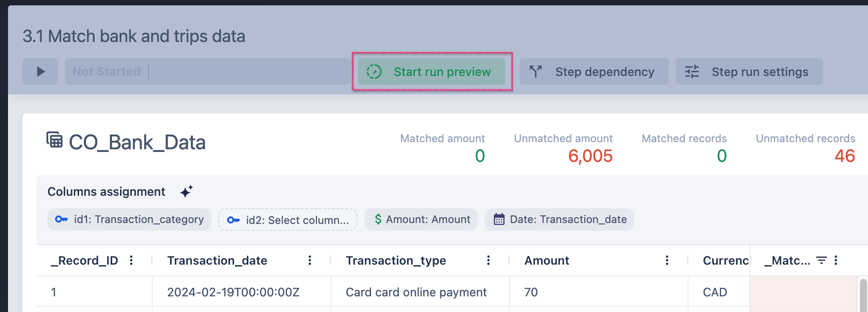Open Transaction_type column options menu

pyautogui.click(x=488, y=260)
